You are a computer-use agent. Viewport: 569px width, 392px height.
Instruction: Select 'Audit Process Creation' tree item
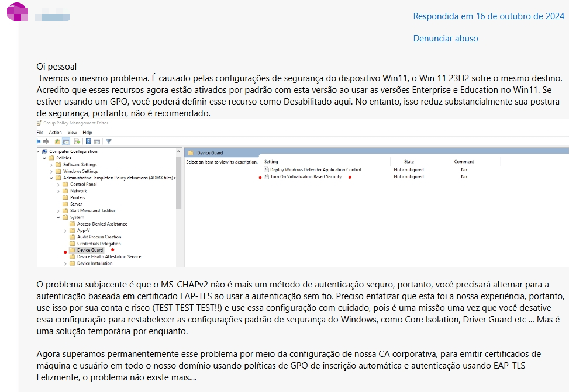tap(99, 237)
